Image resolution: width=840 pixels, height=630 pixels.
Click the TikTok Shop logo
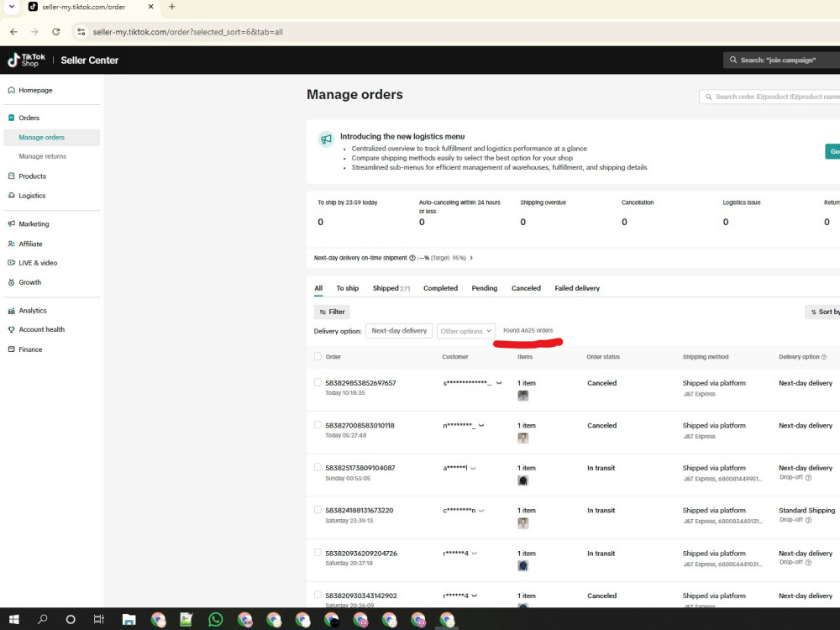26,60
